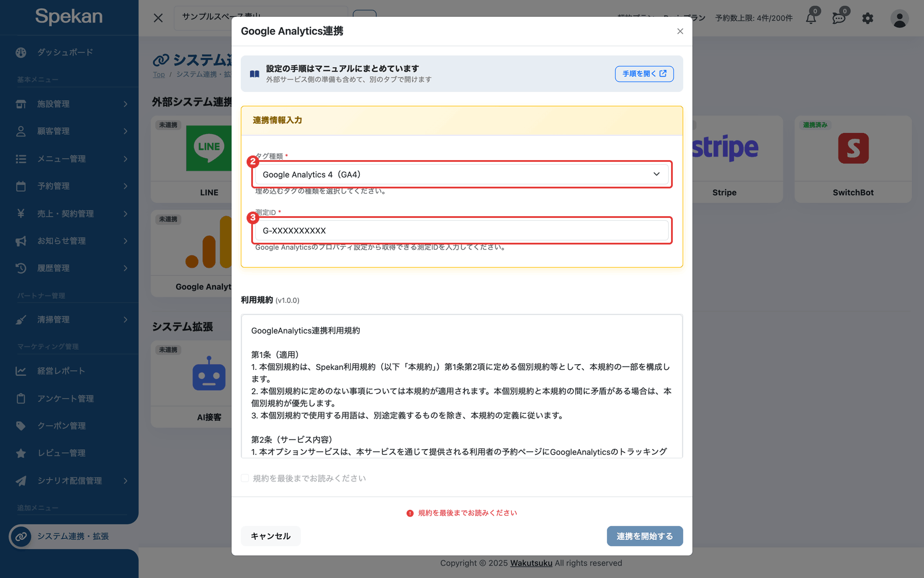The height and width of the screenshot is (578, 924).
Task: Click the 履歴管理 history clock icon
Action: pos(21,268)
